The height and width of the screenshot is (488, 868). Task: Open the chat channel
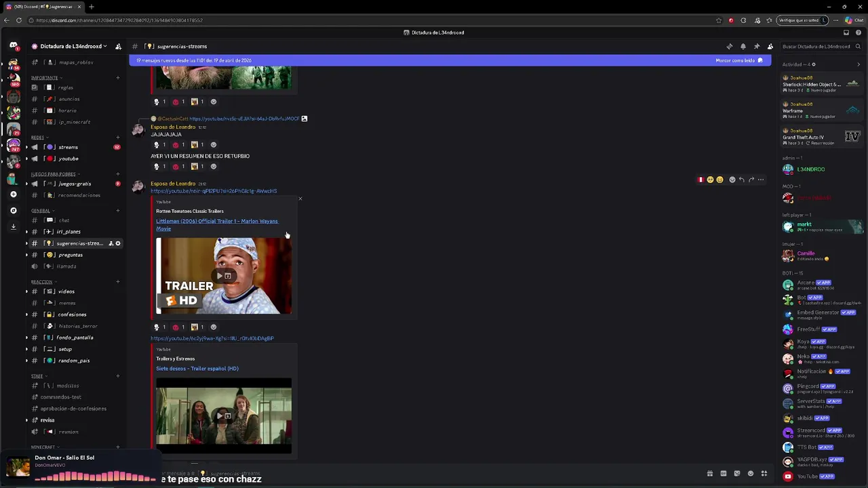pos(75,220)
